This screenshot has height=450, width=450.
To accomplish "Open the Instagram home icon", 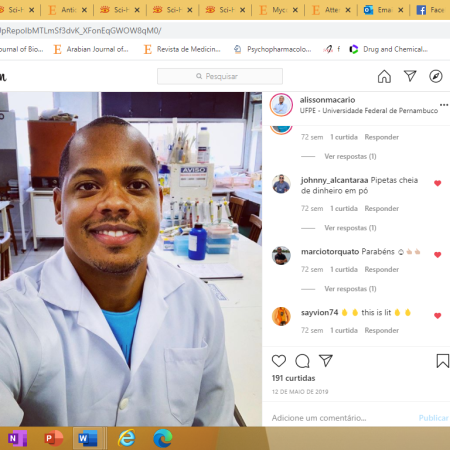I will [x=384, y=76].
